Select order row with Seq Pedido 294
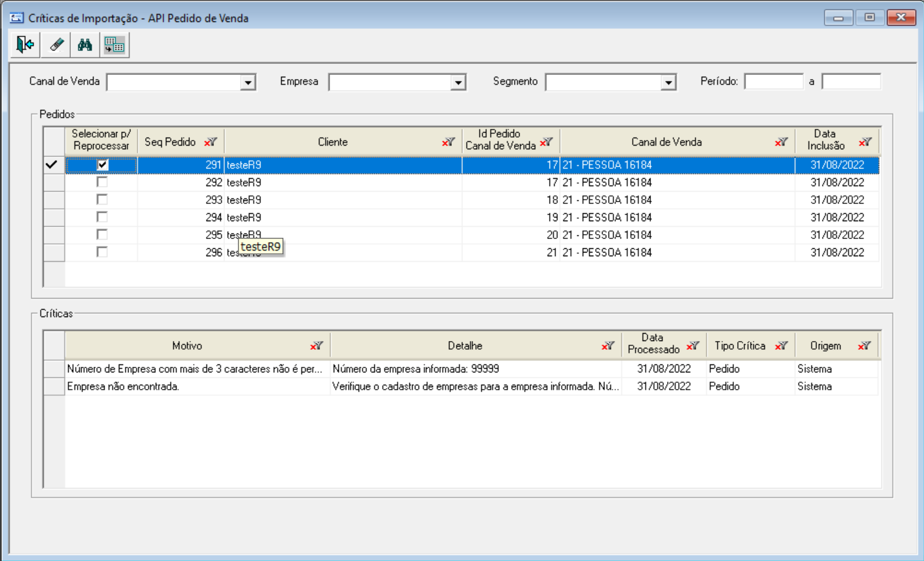The image size is (924, 561). 472,218
